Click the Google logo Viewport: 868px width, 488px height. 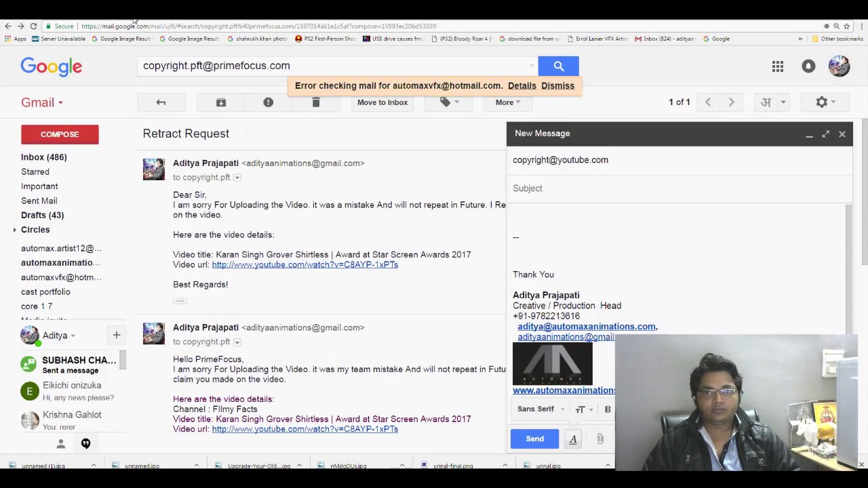click(51, 66)
